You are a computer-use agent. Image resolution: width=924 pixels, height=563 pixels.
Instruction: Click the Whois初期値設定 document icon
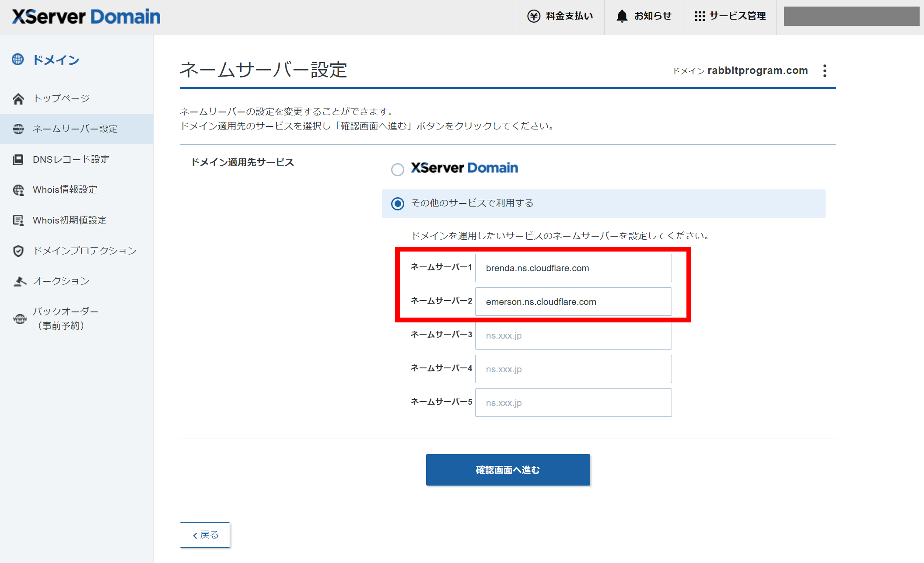click(x=18, y=220)
